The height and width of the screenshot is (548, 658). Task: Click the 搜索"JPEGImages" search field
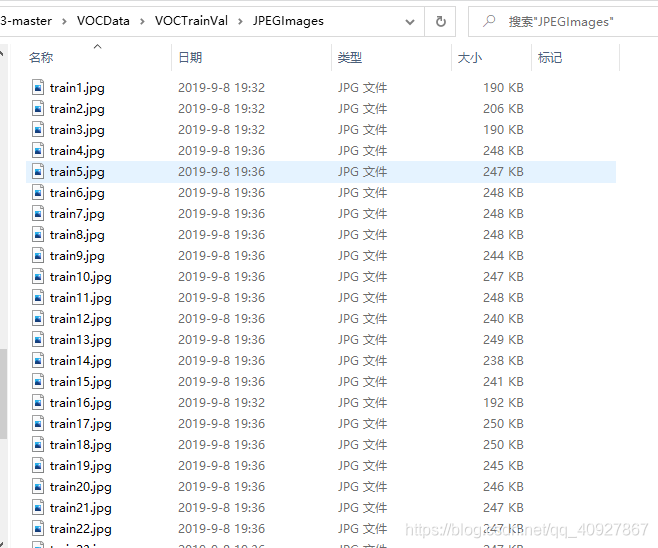pyautogui.click(x=563, y=21)
